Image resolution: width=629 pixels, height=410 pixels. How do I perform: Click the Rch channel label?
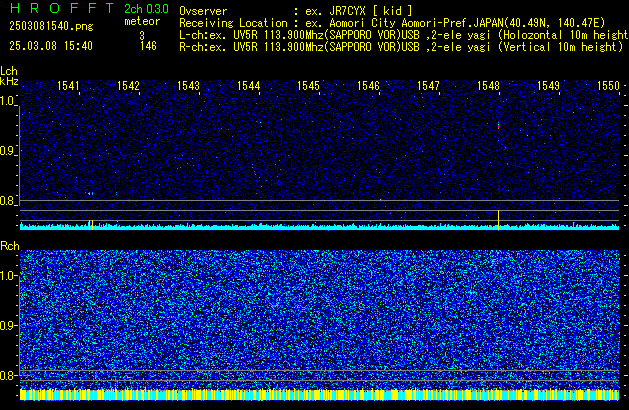click(10, 246)
